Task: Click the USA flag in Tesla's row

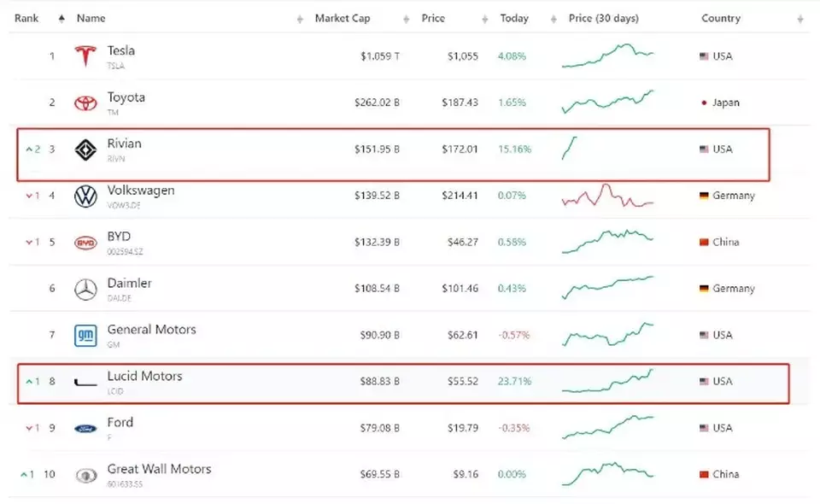Action: tap(704, 56)
